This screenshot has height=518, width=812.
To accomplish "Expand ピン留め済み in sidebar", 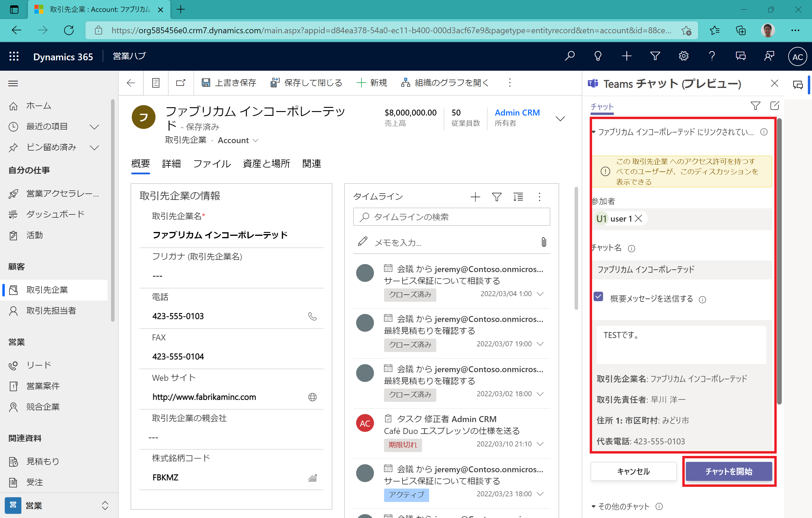I will 94,148.
